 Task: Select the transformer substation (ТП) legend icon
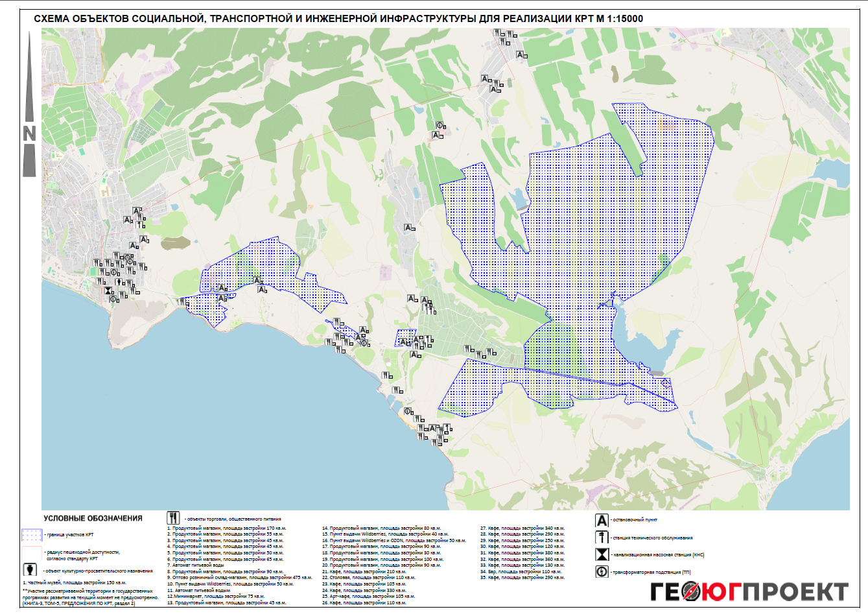[x=602, y=572]
